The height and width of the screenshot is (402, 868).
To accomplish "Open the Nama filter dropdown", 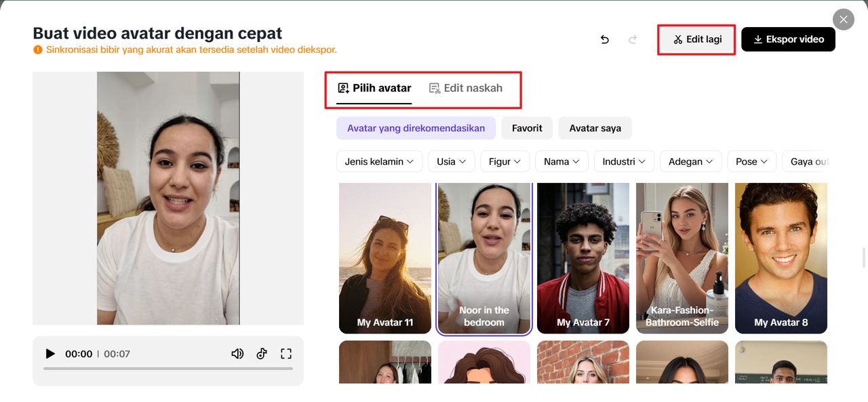I will click(561, 161).
